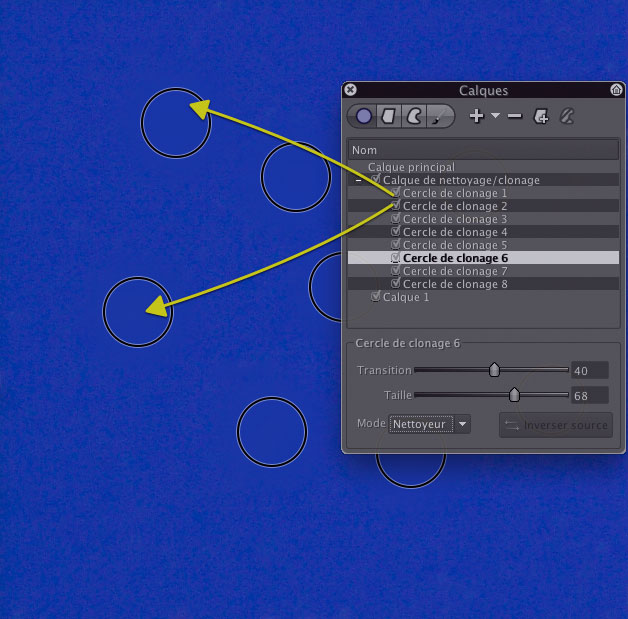The height and width of the screenshot is (619, 628).
Task: Select Calque principal row
Action: [x=483, y=167]
